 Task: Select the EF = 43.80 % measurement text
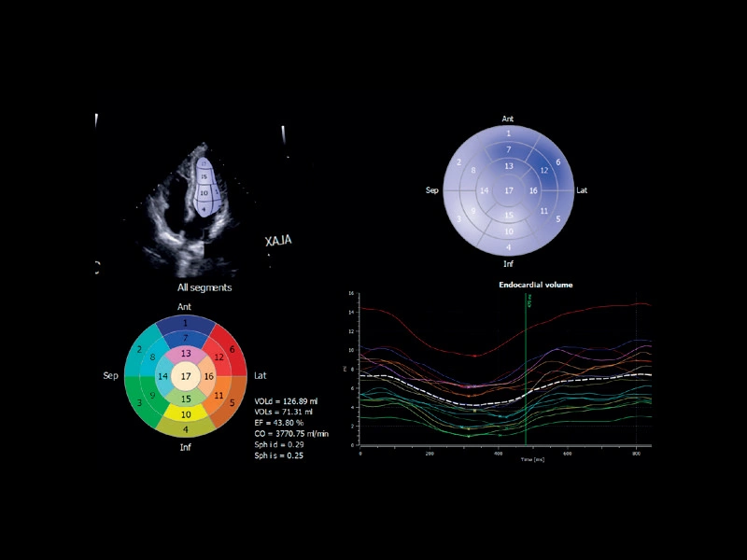pyautogui.click(x=282, y=423)
